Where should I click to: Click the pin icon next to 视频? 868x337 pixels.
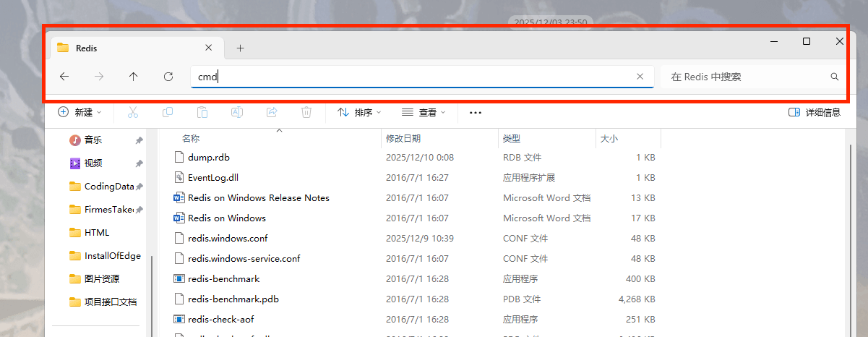point(139,163)
